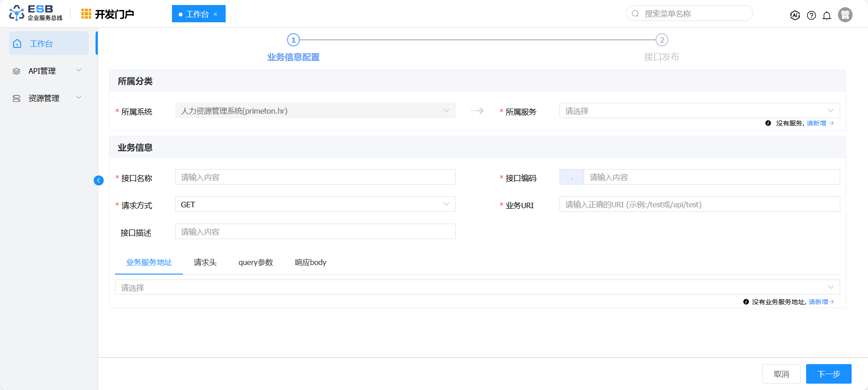
Task: Close the 工作台 tab
Action: [x=216, y=15]
